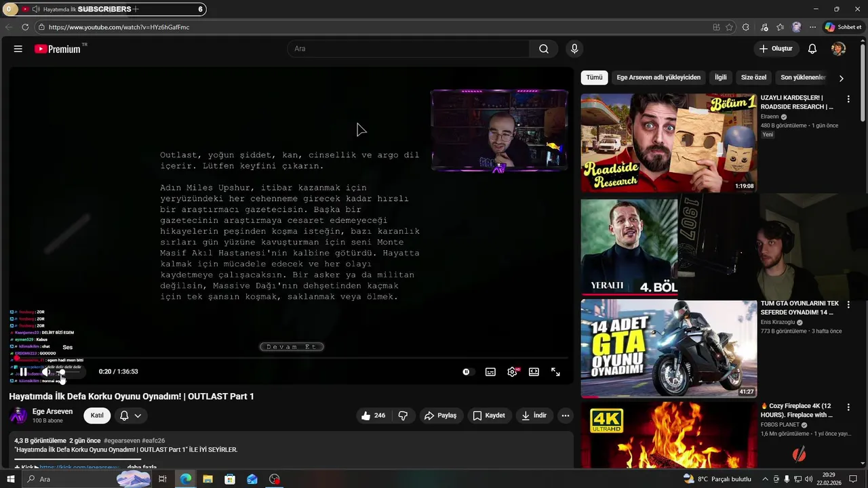
Task: Select Ege Arseven adlı yükleyiciden chip
Action: pos(658,77)
